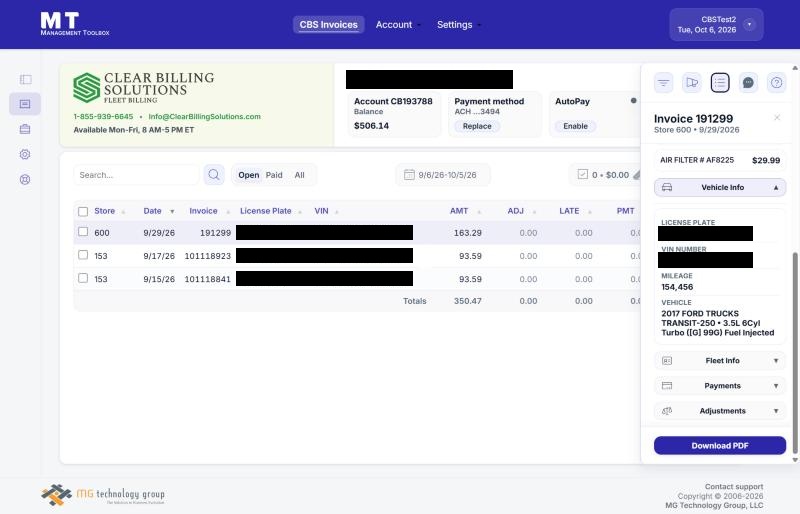Click Replace under Payment method
800x514 pixels.
(477, 126)
